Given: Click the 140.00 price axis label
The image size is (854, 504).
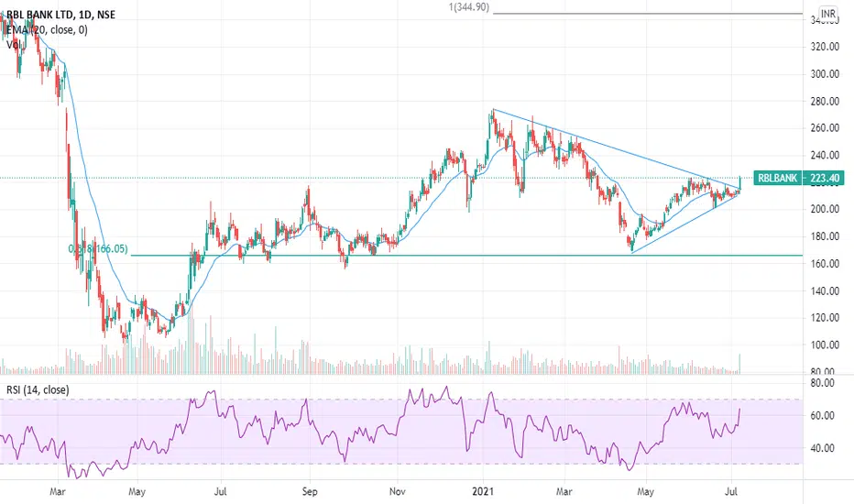Looking at the screenshot, I should click(824, 291).
